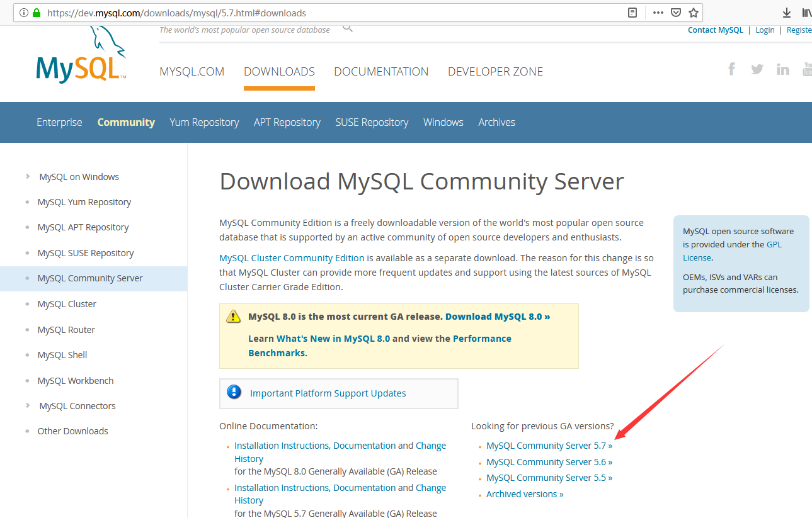Viewport: 812px width, 518px height.
Task: Click the blue exclamation info icon
Action: [234, 392]
